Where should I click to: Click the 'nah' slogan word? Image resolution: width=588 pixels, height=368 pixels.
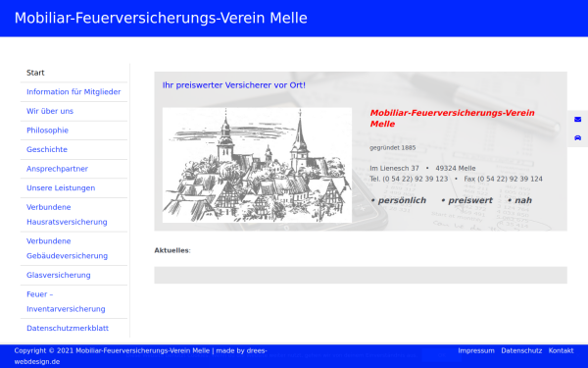tap(523, 200)
